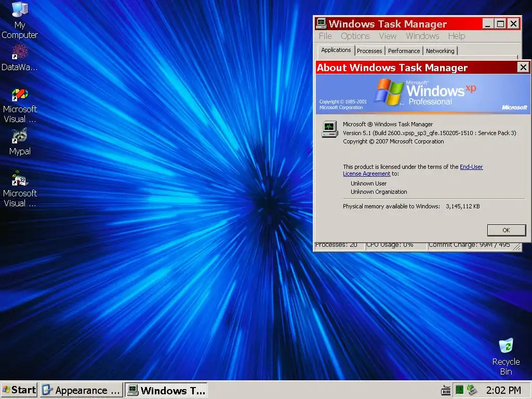Click the Windows XP flag logo banner

click(x=423, y=94)
